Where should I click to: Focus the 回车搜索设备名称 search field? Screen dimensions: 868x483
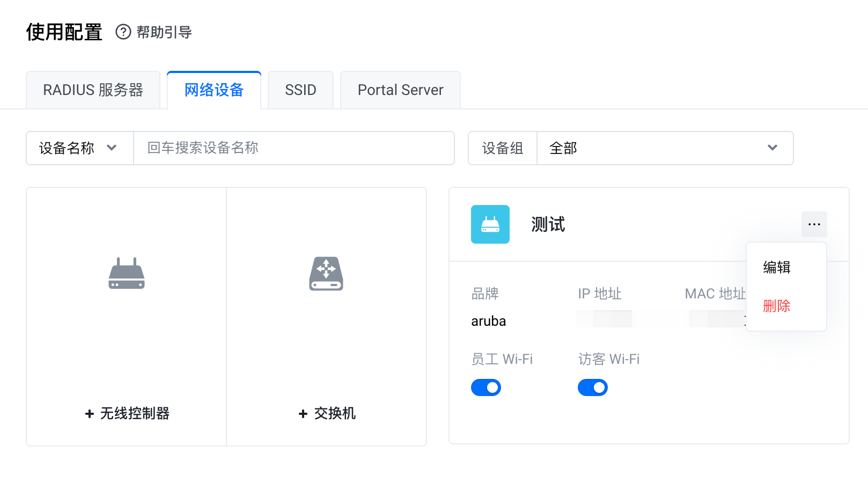[294, 148]
